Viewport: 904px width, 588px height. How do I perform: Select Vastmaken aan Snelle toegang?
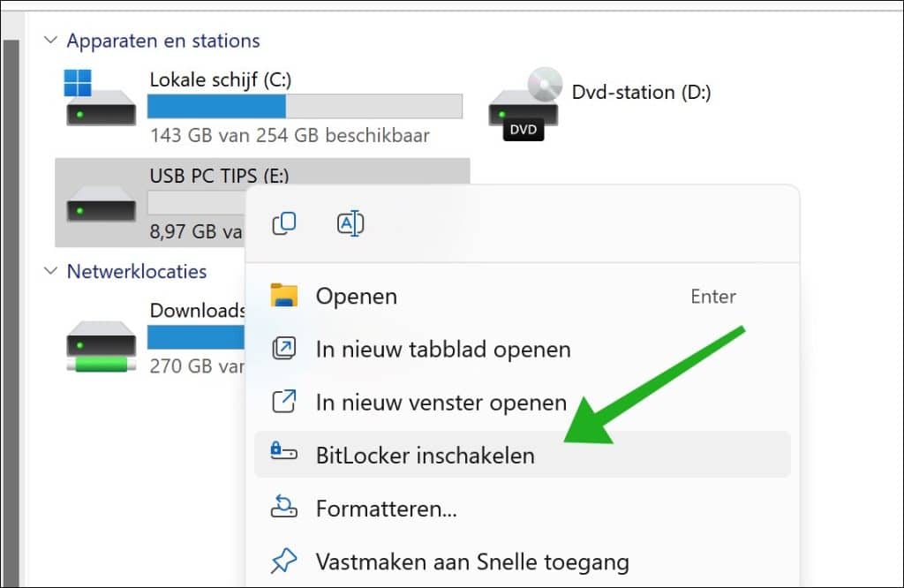[x=523, y=562]
